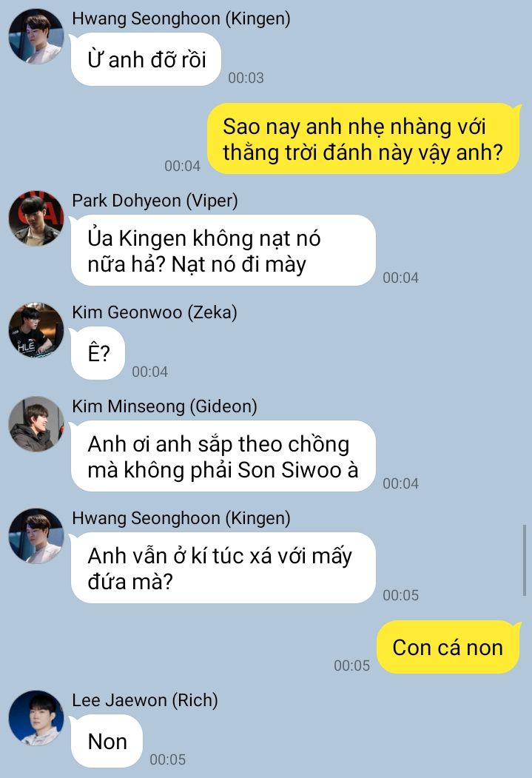Click the name Park Dohyeon (Viper)

[x=155, y=201]
